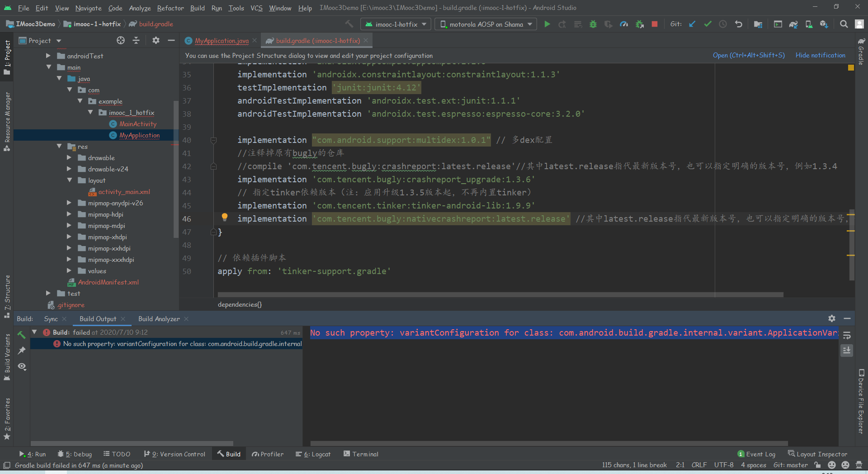Click the Git: master branch status
Screen dimensions: 868x474
point(790,465)
